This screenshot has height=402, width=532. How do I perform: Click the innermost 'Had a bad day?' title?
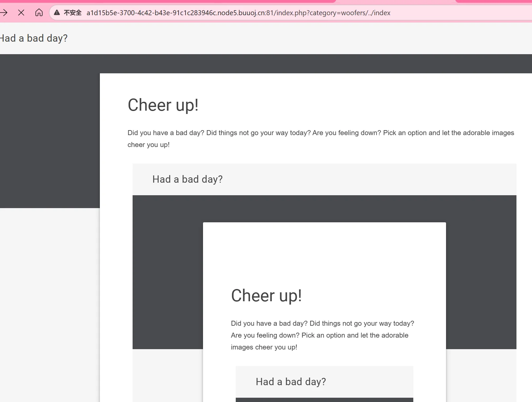coord(291,382)
